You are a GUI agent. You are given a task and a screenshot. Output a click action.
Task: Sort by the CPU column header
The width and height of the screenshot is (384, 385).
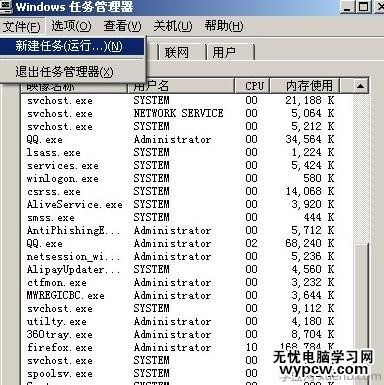(252, 86)
